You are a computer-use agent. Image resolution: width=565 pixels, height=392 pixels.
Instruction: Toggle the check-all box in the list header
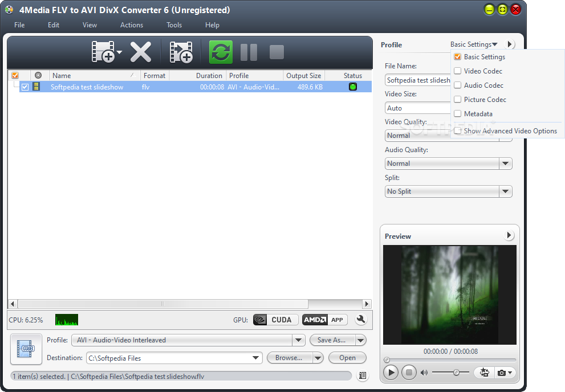point(15,75)
